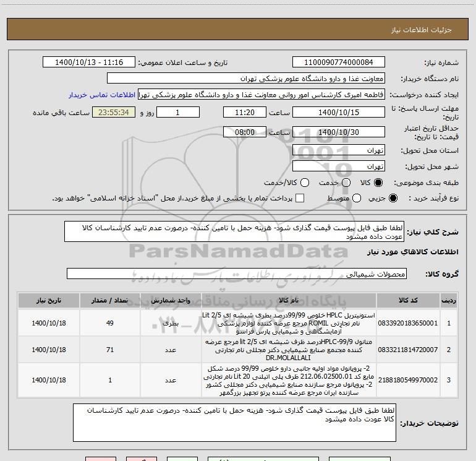Click the remaining time countdown 23:55:34
476x461 pixels.
(x=114, y=112)
